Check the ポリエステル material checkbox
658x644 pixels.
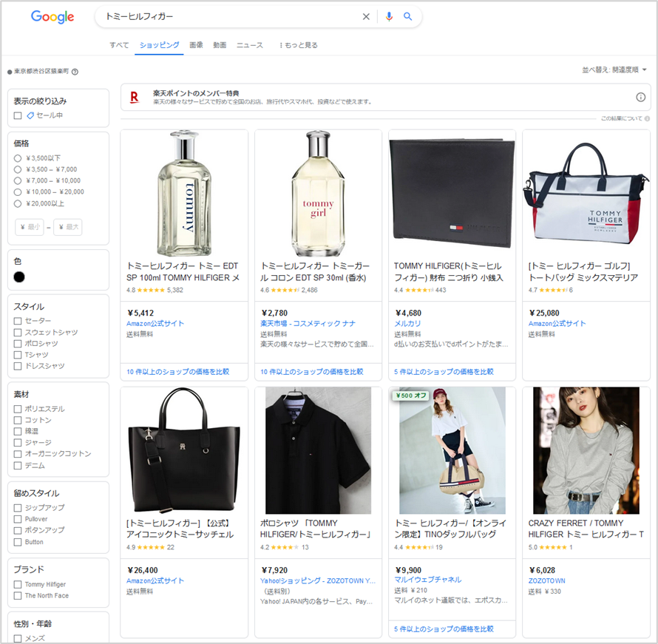[x=18, y=409]
